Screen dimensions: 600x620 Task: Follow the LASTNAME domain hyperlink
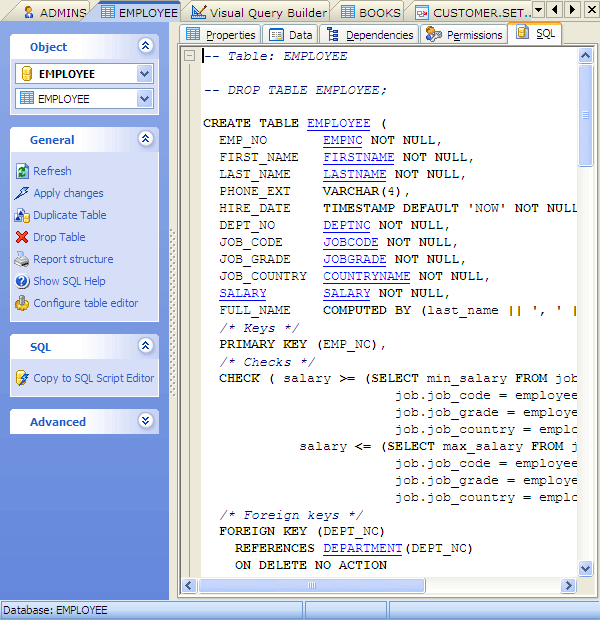click(x=355, y=174)
